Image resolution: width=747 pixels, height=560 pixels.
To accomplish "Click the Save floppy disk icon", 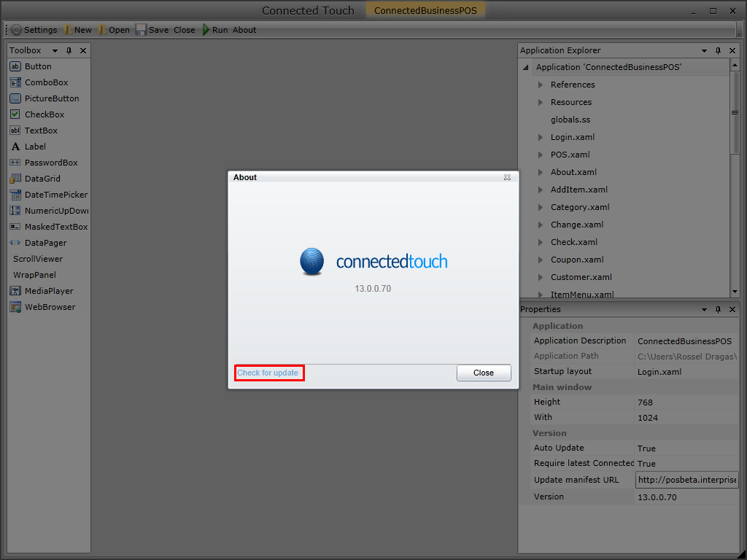I will [141, 30].
